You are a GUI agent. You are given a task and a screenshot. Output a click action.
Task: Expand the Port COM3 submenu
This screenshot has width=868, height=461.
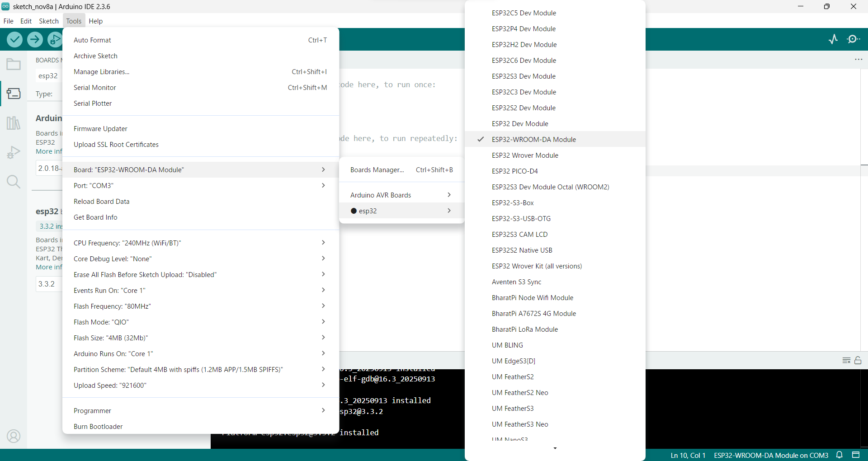pos(201,185)
